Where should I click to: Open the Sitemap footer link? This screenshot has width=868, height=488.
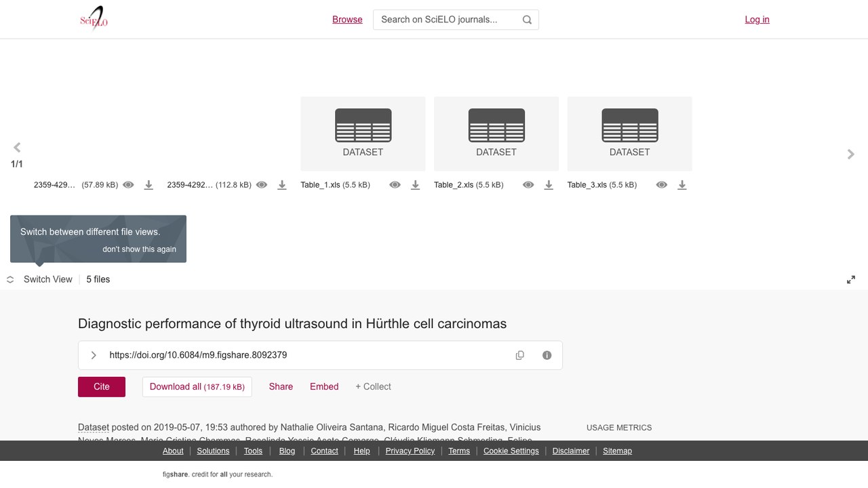pos(617,451)
